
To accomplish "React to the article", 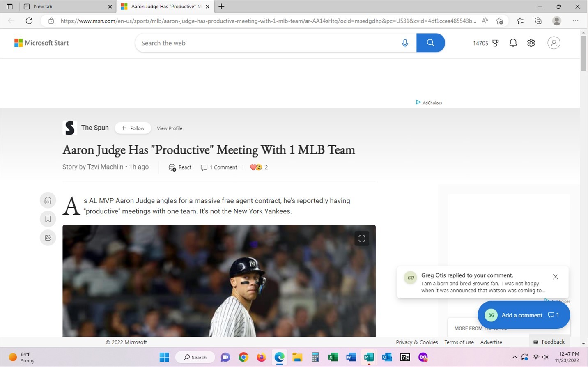I will tap(180, 167).
